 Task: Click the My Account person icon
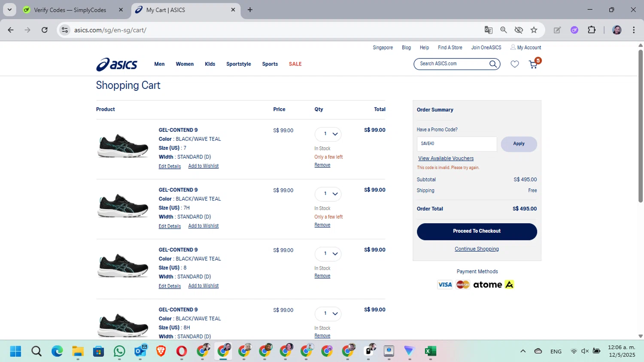[x=513, y=47]
